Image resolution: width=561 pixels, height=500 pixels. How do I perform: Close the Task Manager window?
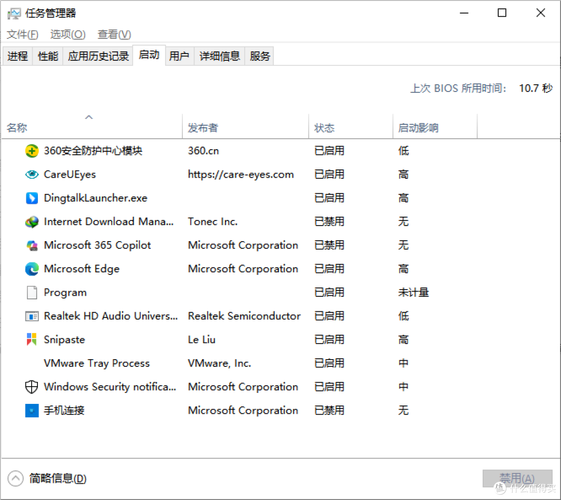pyautogui.click(x=540, y=13)
